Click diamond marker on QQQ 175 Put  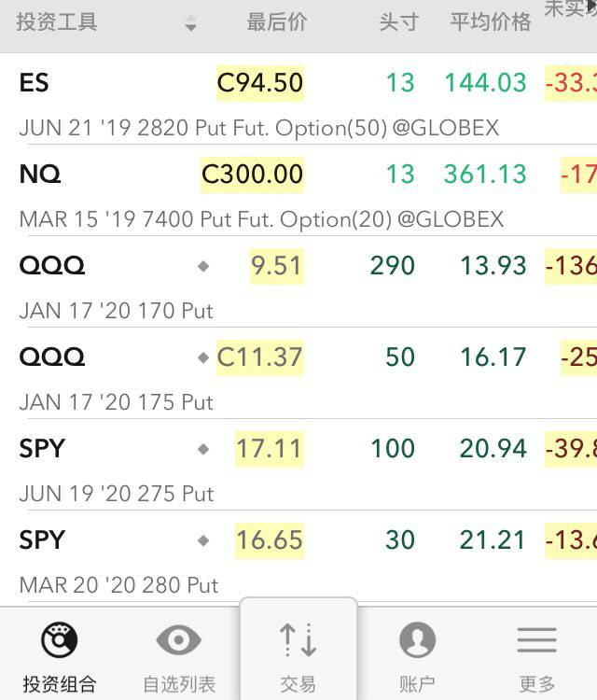203,357
